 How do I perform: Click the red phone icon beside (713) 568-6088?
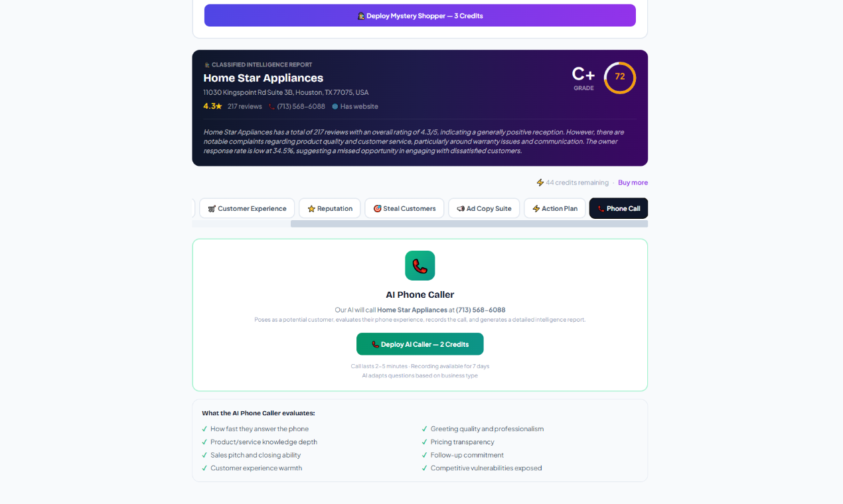point(272,107)
